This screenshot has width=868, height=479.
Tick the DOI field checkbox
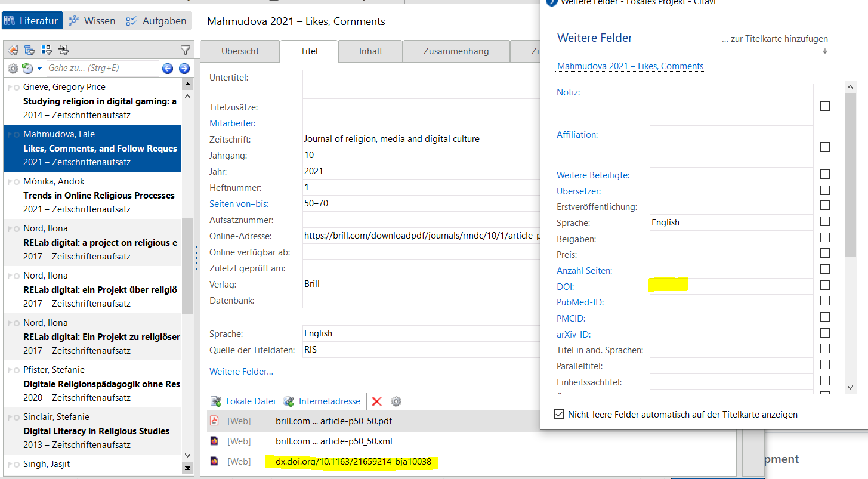825,285
